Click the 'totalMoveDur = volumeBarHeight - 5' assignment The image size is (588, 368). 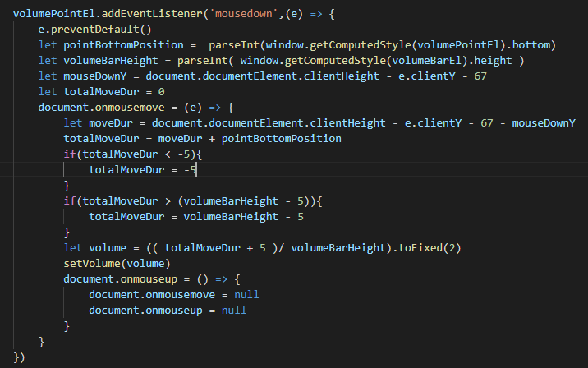[x=197, y=216]
